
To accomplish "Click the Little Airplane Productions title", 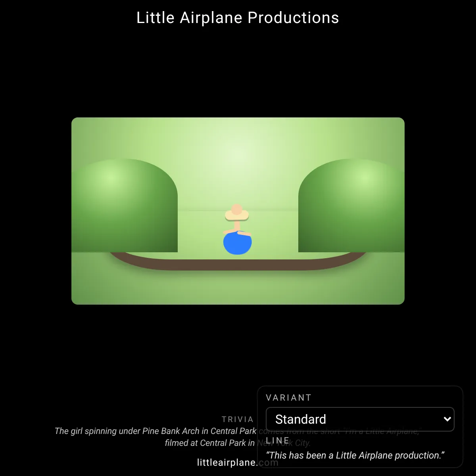I will (x=238, y=18).
